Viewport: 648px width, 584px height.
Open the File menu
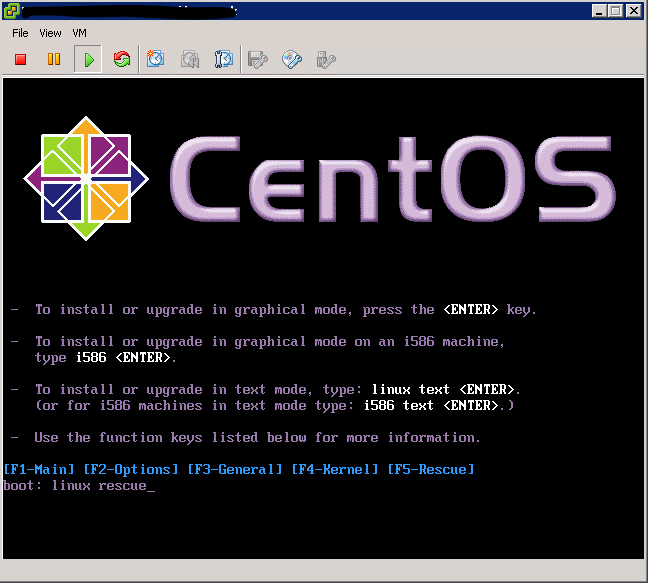[20, 33]
